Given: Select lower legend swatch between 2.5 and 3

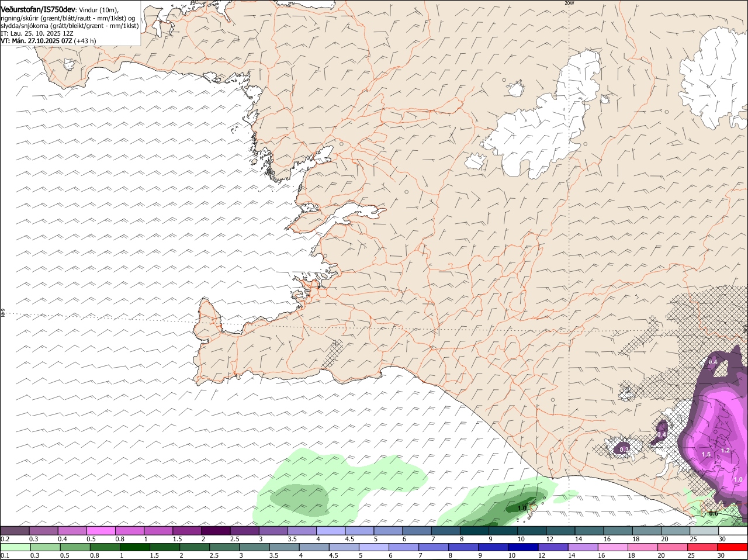Looking at the screenshot, I should coord(224,547).
